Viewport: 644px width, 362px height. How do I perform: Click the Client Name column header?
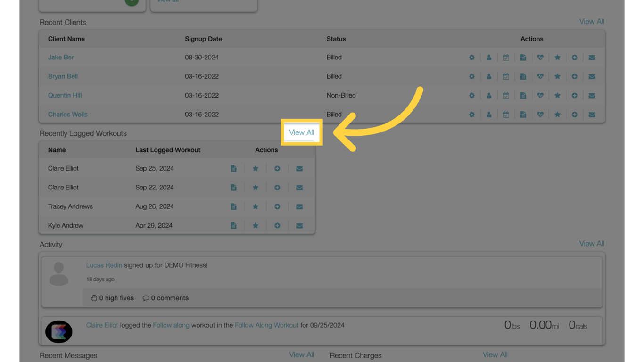point(66,39)
